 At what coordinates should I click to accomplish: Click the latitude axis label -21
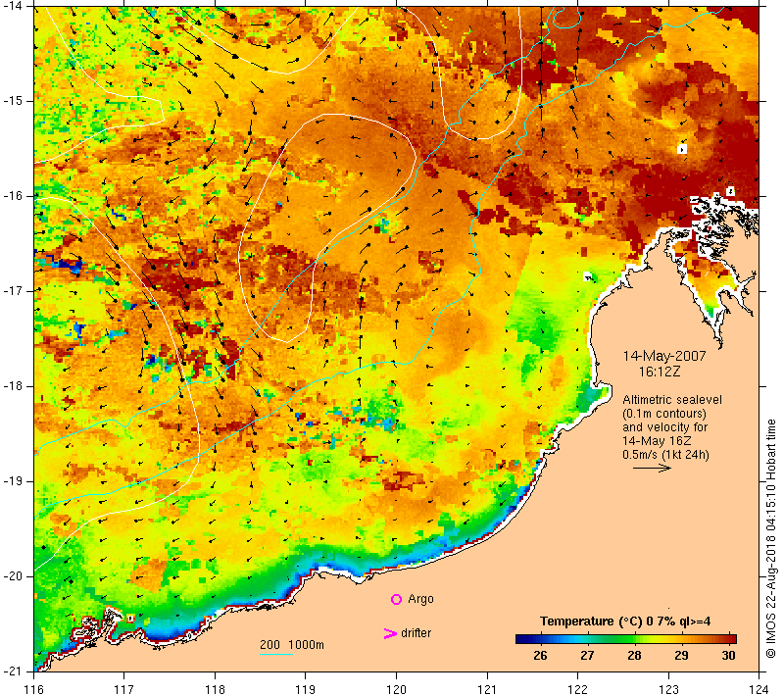click(x=13, y=671)
